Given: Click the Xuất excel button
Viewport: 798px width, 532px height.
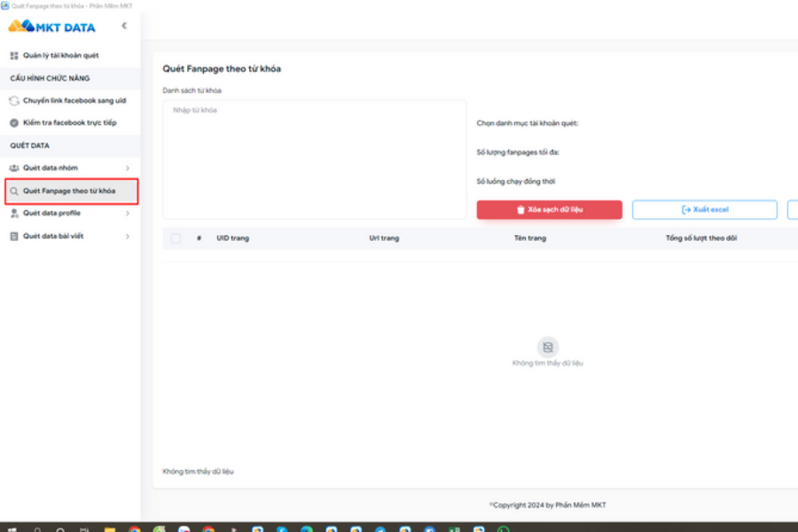Looking at the screenshot, I should (x=704, y=210).
